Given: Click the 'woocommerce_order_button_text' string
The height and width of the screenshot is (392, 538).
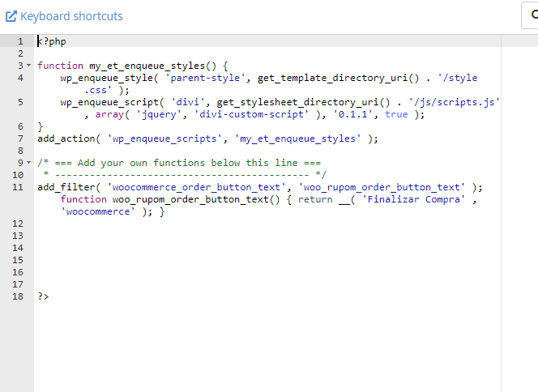Looking at the screenshot, I should (197, 187).
